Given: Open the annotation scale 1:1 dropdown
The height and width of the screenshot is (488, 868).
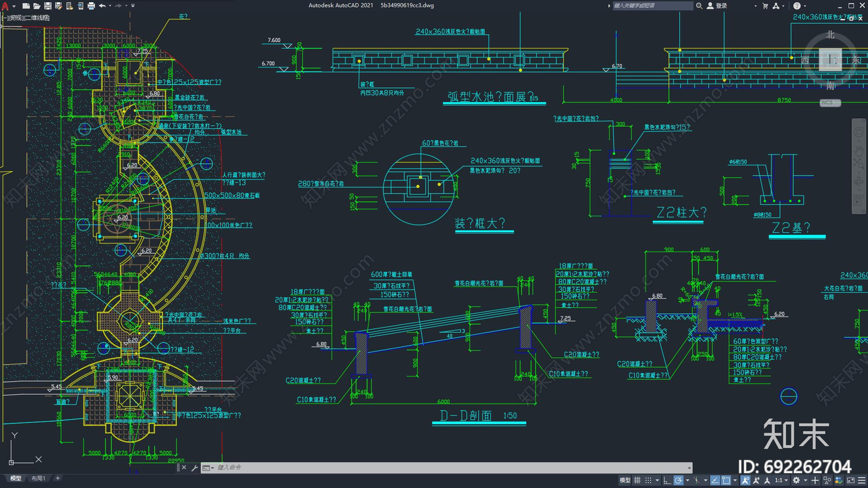Looking at the screenshot, I should [x=781, y=480].
